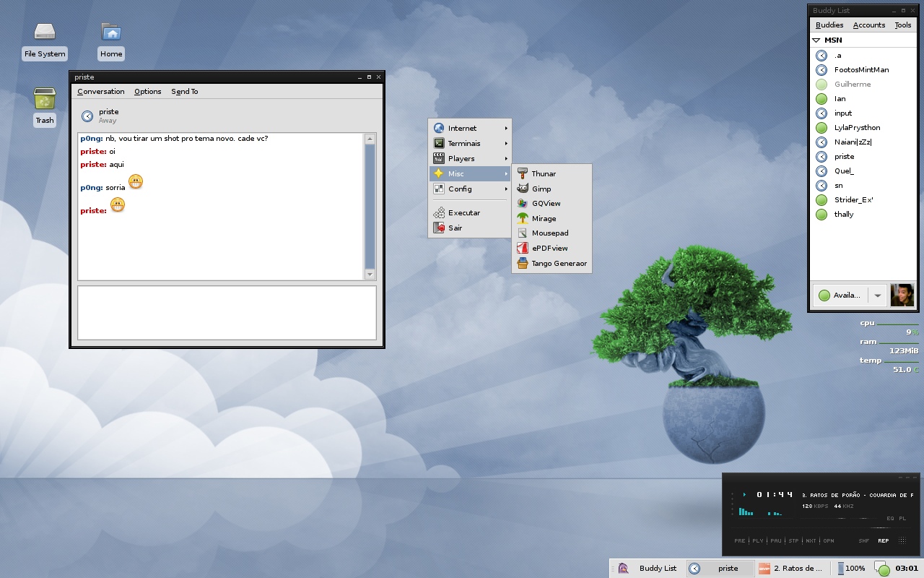Click PAU pause button in player
Viewport: 924px width, 578px height.
[x=776, y=540]
